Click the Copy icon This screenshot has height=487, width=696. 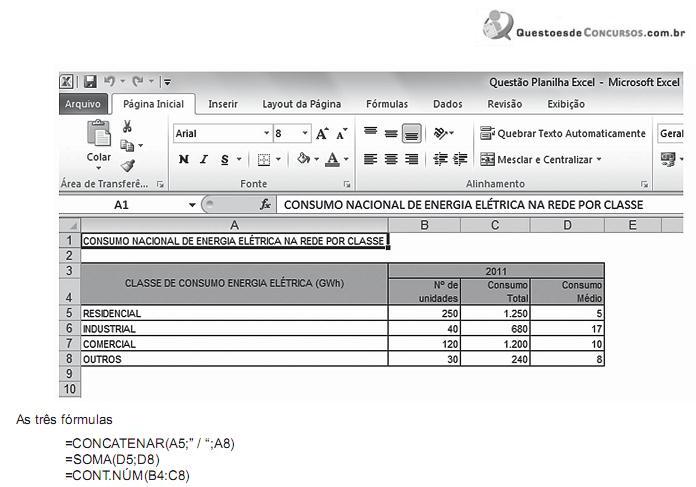(127, 145)
